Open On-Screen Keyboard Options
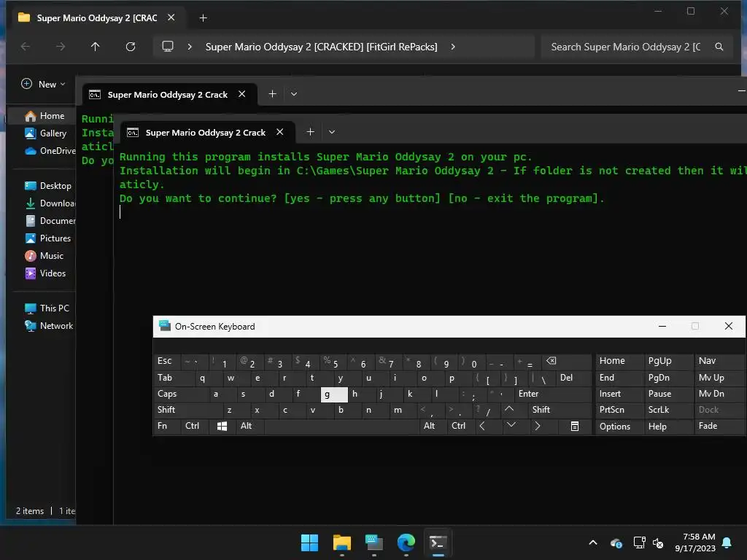 coord(619,426)
